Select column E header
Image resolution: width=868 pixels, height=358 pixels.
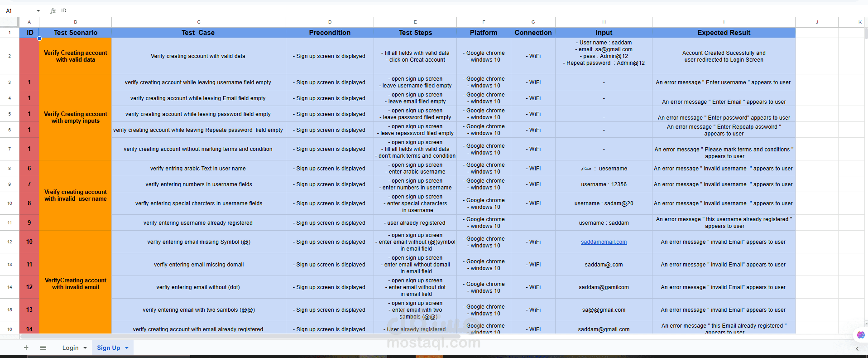click(x=415, y=22)
